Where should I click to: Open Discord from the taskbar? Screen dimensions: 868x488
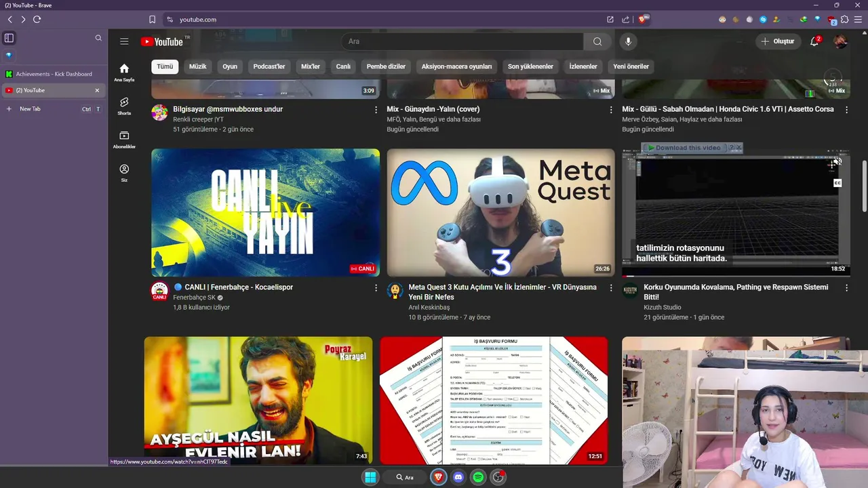point(458,477)
